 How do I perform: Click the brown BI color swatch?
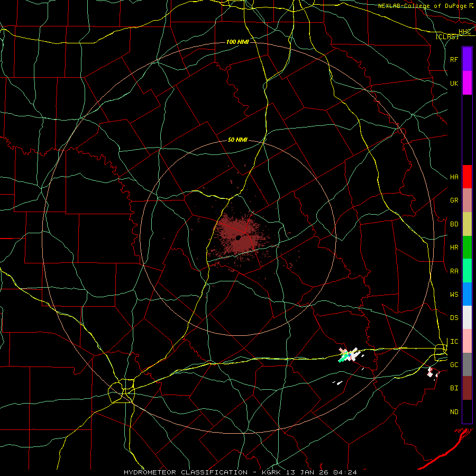click(467, 388)
